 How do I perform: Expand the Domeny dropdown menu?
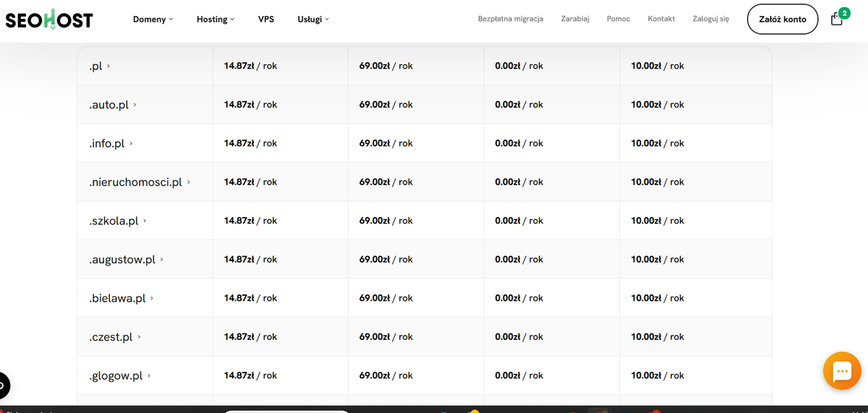pos(153,20)
